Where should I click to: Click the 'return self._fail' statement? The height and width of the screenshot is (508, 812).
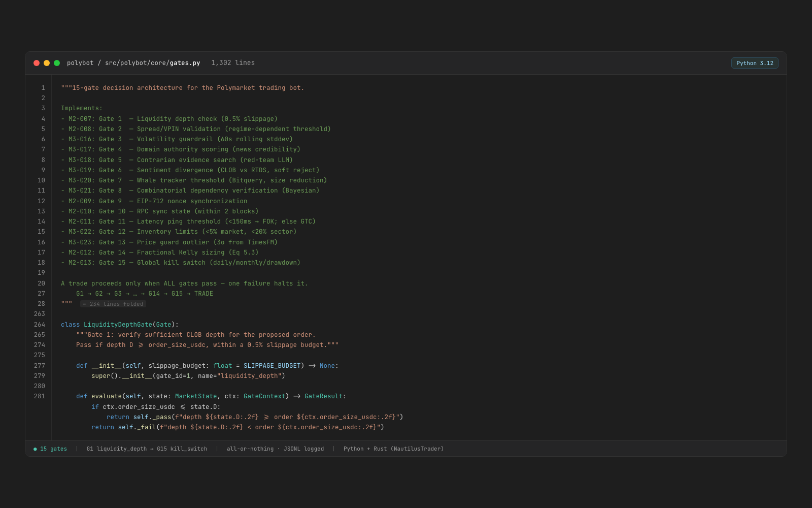tap(238, 427)
